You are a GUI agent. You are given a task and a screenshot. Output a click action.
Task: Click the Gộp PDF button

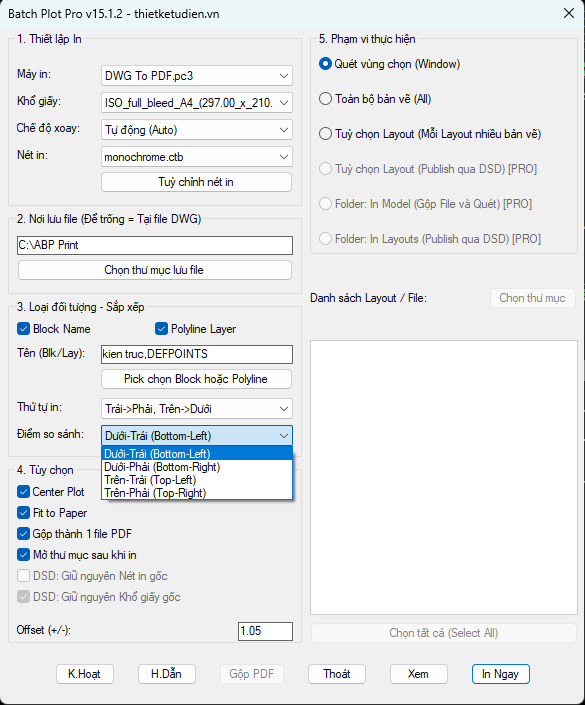pos(252,674)
